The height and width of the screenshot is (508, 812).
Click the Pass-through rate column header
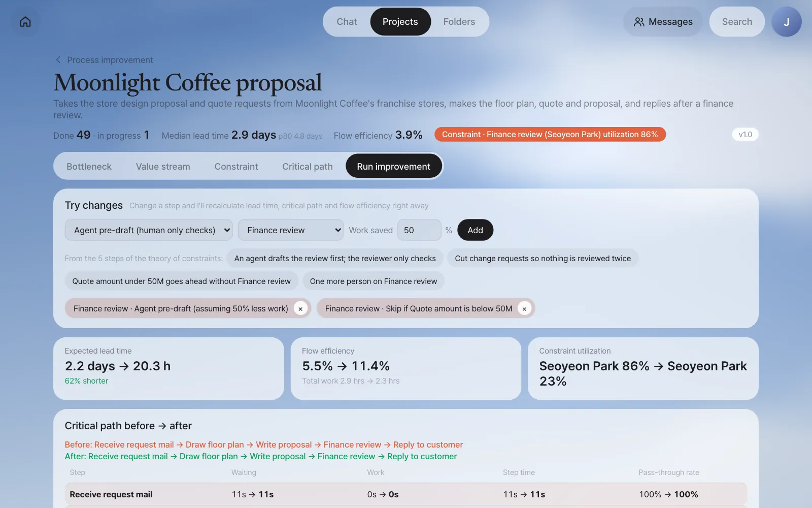(x=669, y=472)
